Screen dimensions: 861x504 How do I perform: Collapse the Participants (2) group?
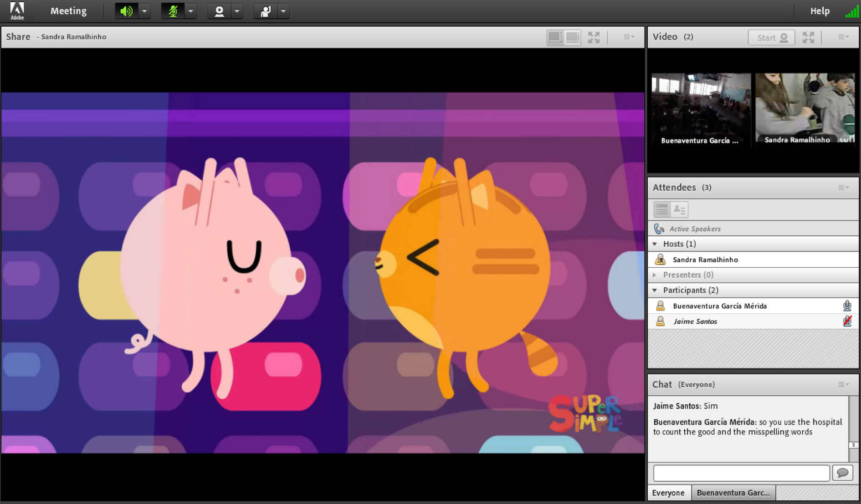coord(655,290)
